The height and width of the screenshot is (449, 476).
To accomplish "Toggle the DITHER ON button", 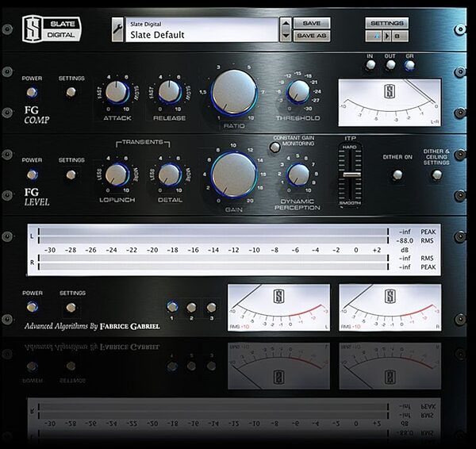I will [x=397, y=175].
